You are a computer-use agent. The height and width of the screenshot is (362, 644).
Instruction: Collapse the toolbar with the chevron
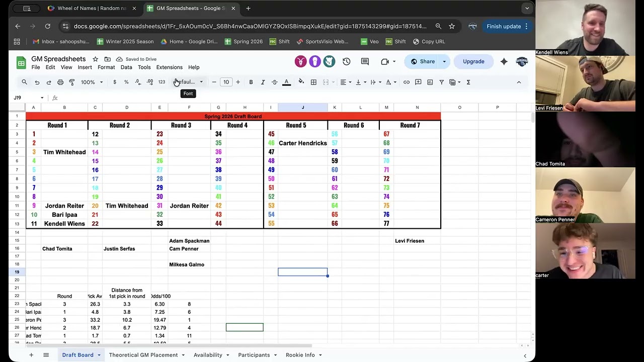click(x=519, y=82)
